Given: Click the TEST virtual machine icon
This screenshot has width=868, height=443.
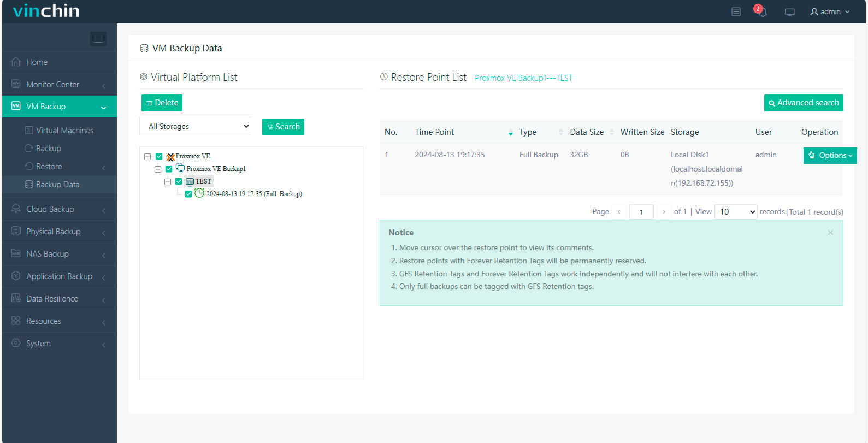Looking at the screenshot, I should tap(190, 181).
